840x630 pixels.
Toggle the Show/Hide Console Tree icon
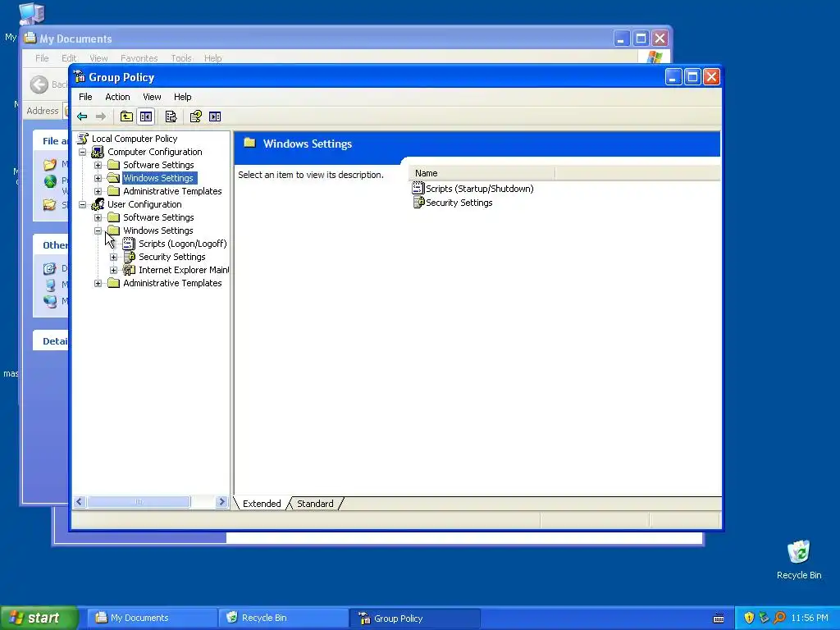[146, 116]
